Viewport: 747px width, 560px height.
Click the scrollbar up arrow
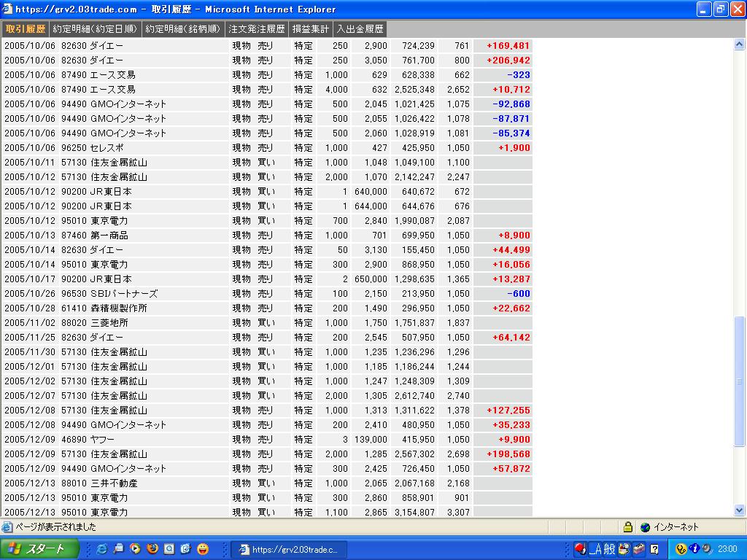pos(740,44)
